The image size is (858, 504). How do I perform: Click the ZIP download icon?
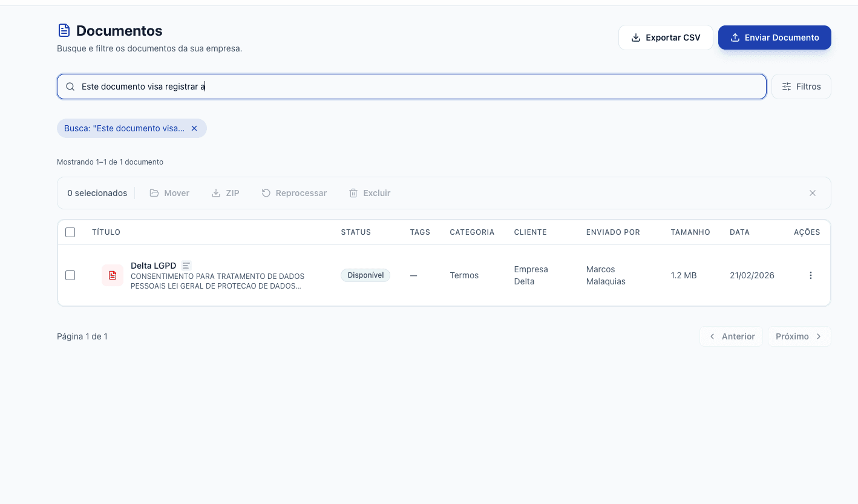pos(216,192)
